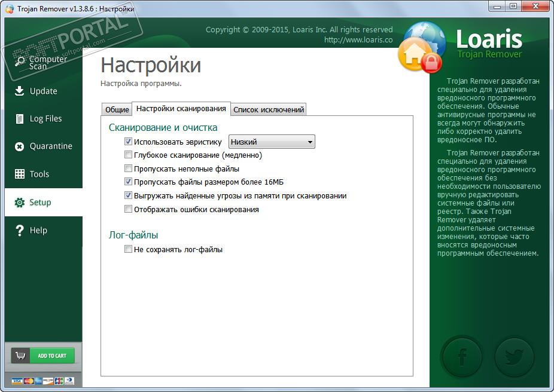Click the Help question mark icon
554x392 pixels.
pos(20,231)
